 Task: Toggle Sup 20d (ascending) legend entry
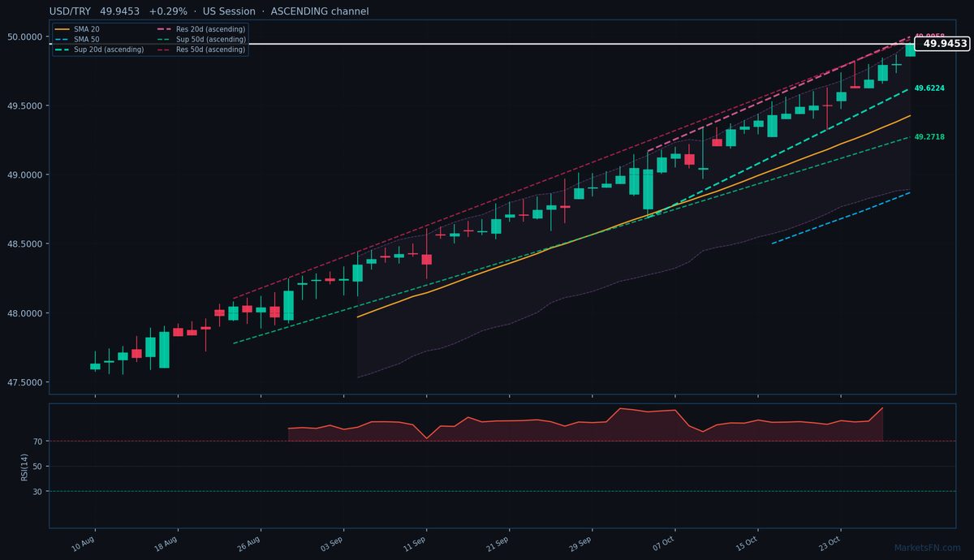(x=99, y=50)
